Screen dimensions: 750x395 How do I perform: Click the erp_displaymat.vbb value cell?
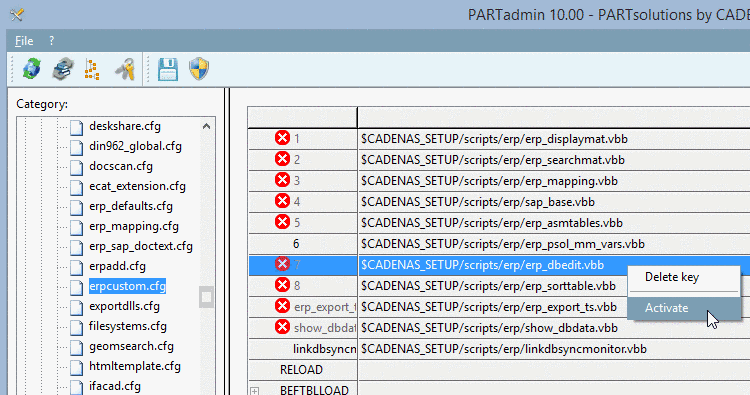(554, 139)
